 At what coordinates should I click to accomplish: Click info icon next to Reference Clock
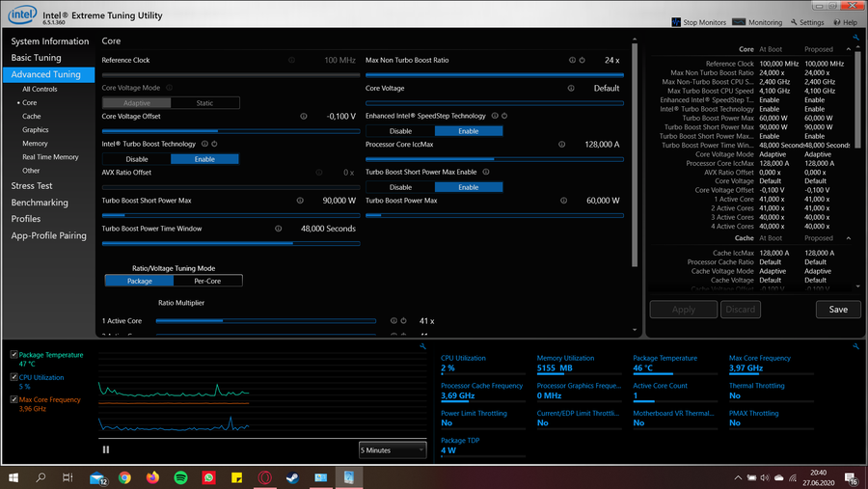pos(291,60)
